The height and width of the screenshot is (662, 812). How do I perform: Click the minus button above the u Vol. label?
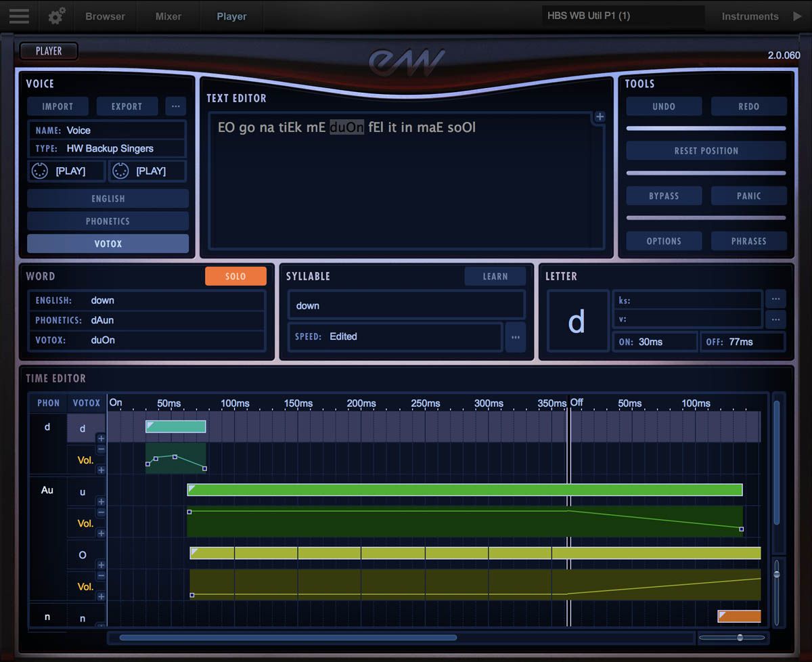[101, 512]
